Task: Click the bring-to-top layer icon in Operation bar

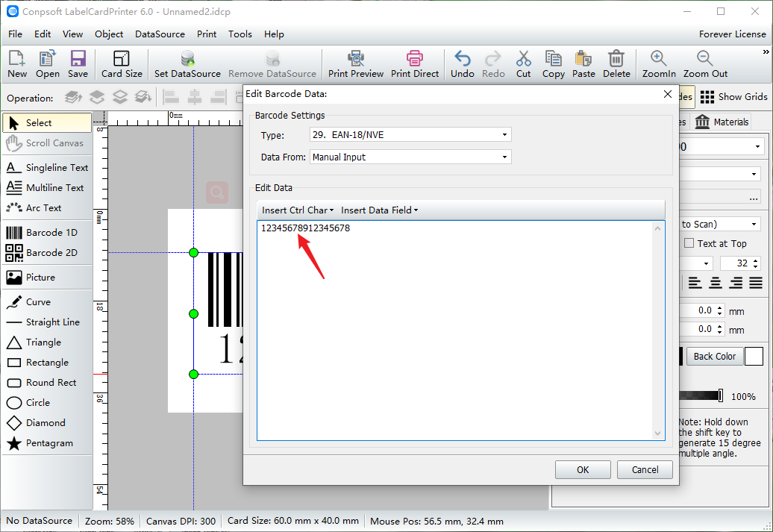Action: (73, 97)
